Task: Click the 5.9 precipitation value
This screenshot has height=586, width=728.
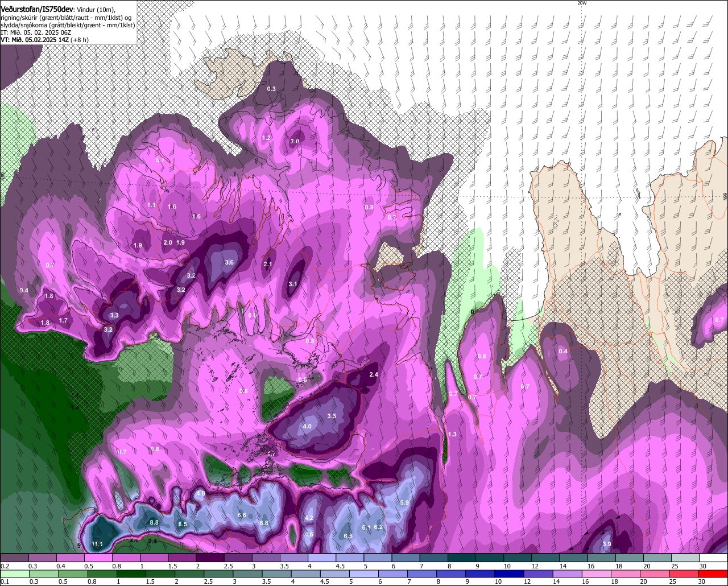Action: [x=404, y=502]
